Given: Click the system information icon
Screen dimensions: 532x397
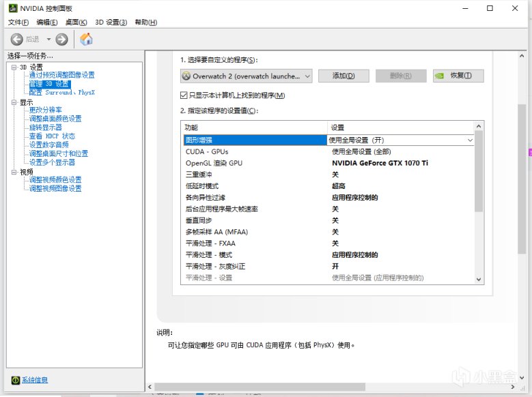Looking at the screenshot, I should click(x=15, y=380).
